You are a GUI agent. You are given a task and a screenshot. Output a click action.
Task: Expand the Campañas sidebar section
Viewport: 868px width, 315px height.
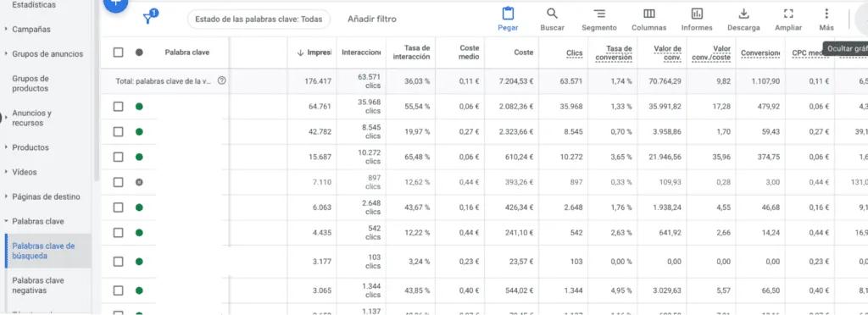pos(6,30)
